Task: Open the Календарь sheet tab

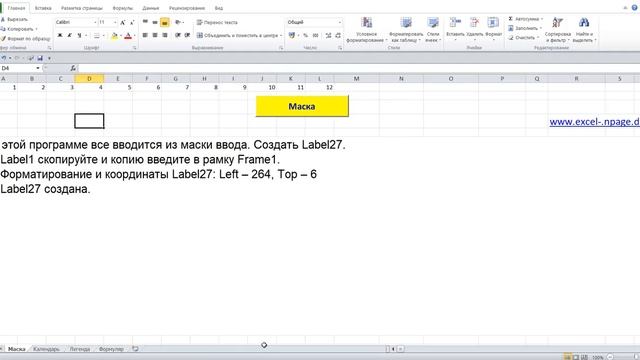Action: 46,349
